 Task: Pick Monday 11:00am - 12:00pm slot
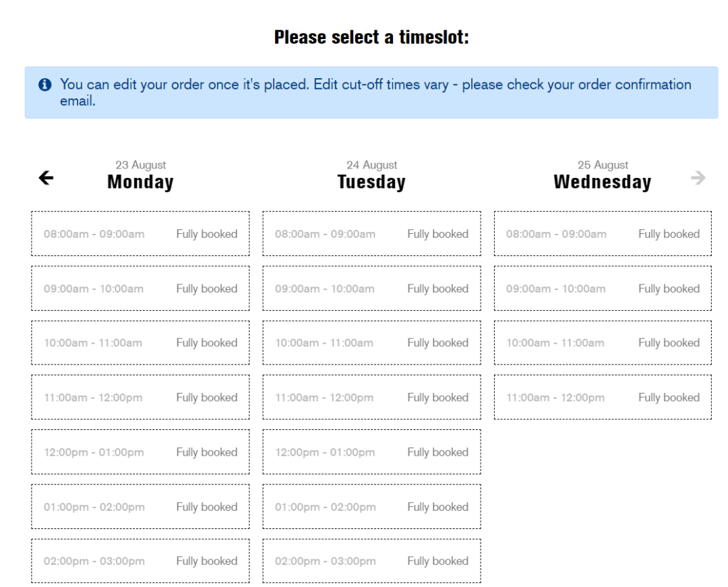point(140,397)
